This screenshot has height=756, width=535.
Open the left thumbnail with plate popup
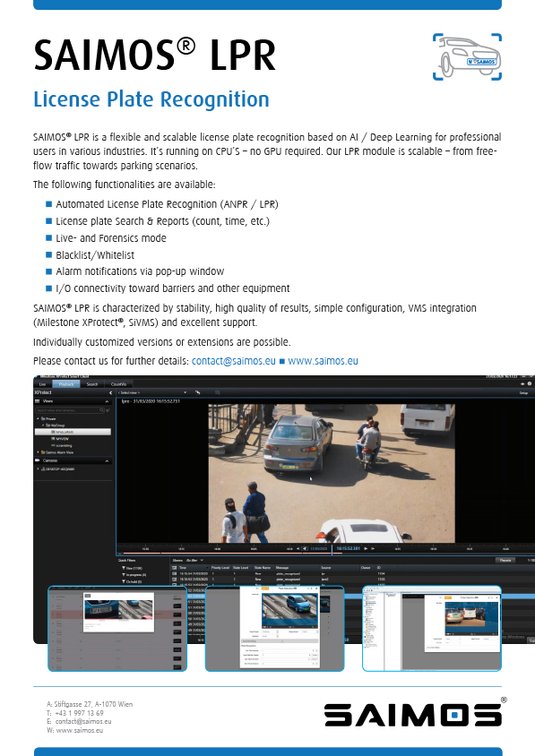pos(117,628)
